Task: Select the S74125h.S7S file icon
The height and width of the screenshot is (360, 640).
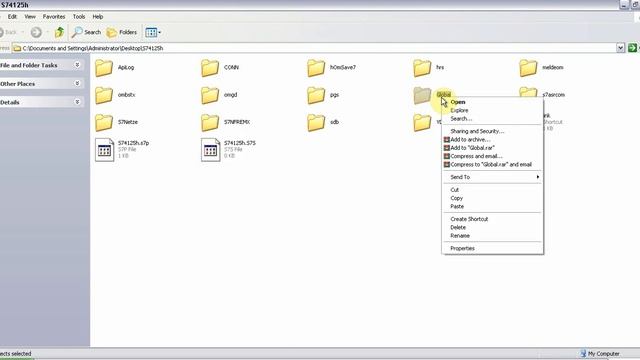Action: tap(211, 150)
